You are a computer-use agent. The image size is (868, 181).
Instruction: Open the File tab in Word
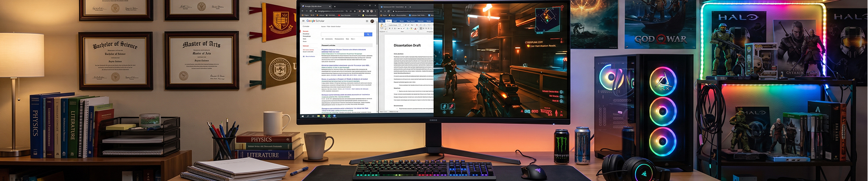[382, 21]
